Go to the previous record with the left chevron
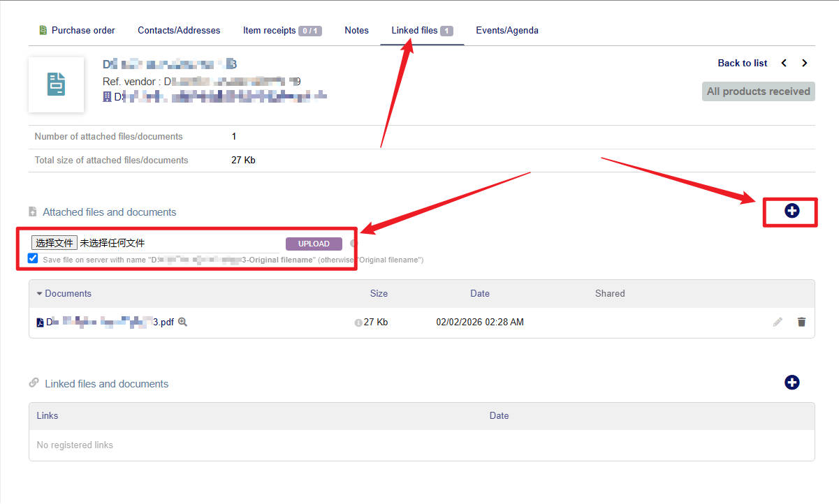Screen dimensions: 839x504 (784, 63)
